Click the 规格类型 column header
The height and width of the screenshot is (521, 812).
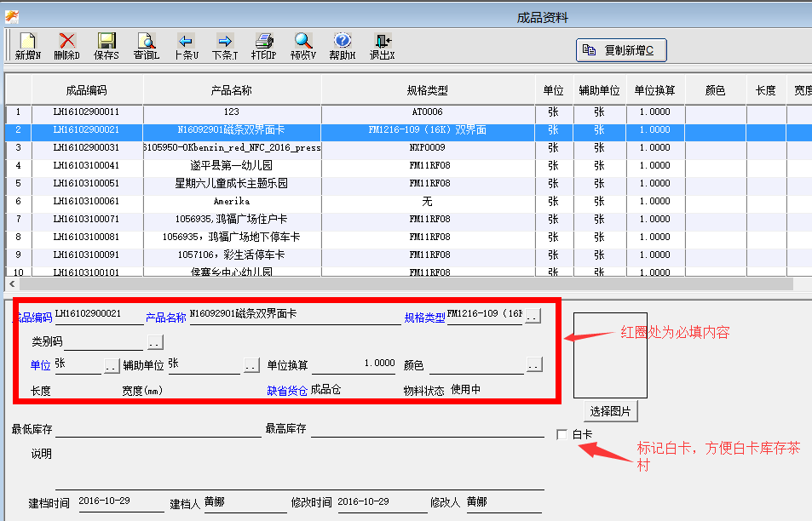pos(428,90)
